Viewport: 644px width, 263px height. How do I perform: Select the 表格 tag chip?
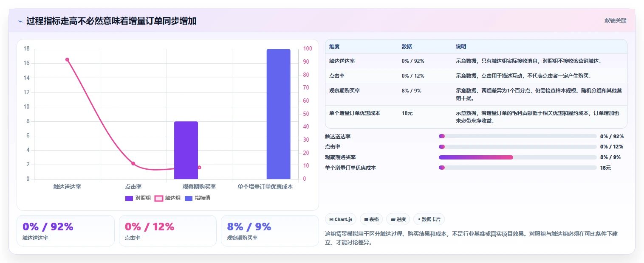coord(371,219)
